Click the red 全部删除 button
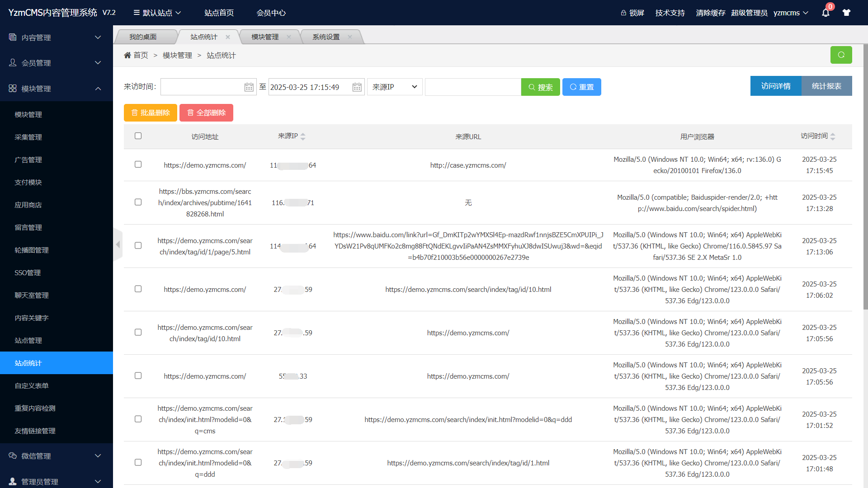Image resolution: width=868 pixels, height=488 pixels. click(206, 113)
